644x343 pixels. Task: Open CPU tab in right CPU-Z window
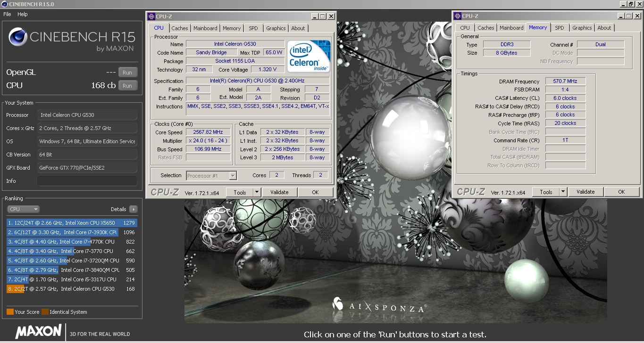pos(465,28)
